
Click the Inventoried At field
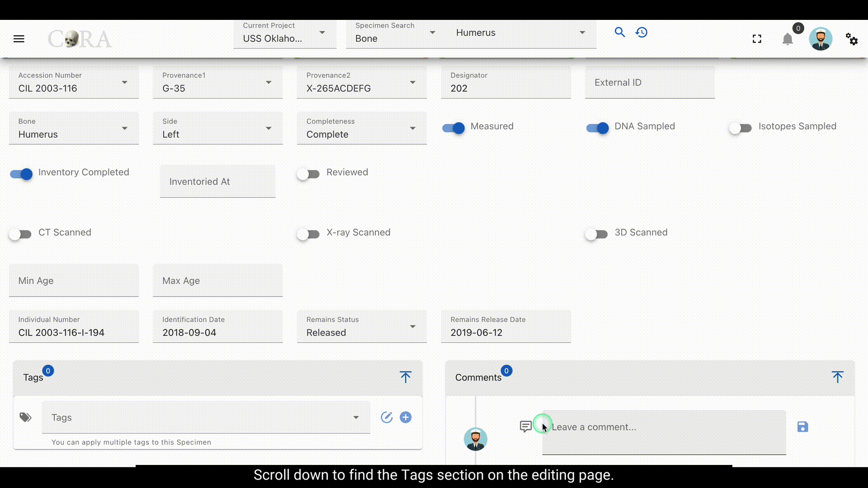click(x=218, y=181)
